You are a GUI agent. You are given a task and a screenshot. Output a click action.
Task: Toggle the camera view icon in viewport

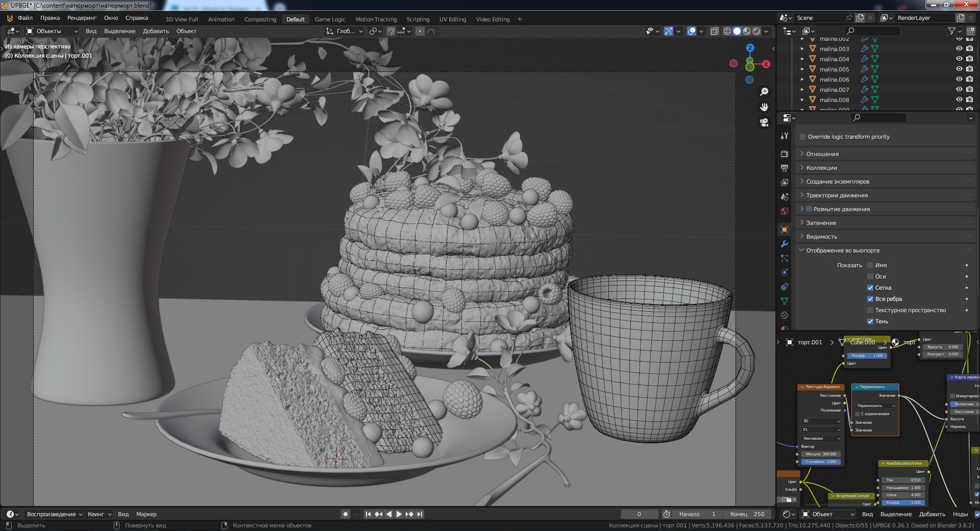[x=764, y=122]
